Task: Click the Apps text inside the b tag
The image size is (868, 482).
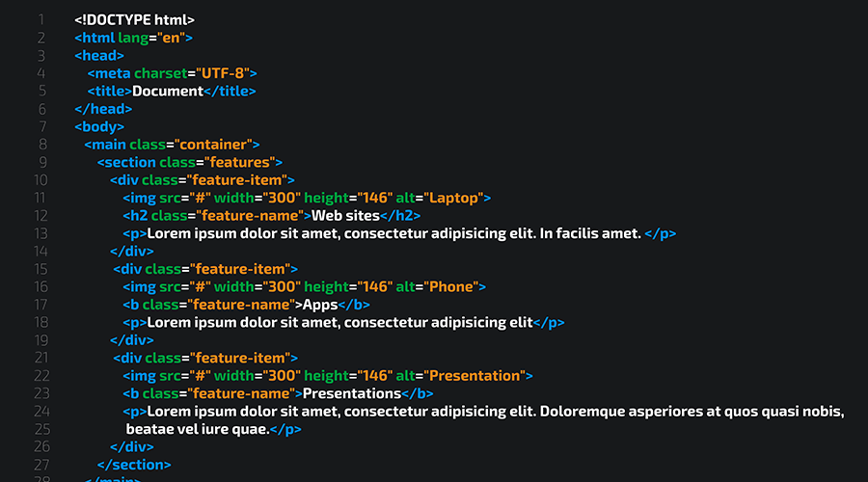Action: [x=320, y=305]
